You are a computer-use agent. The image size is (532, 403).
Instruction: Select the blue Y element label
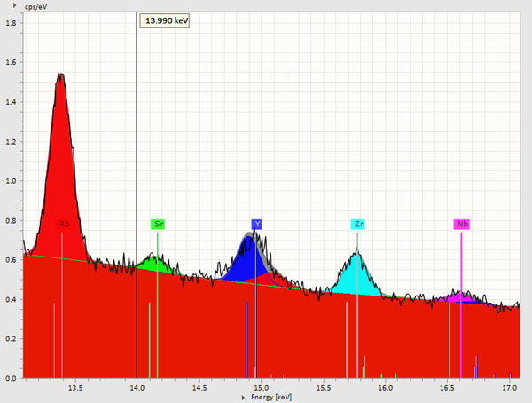pos(257,225)
